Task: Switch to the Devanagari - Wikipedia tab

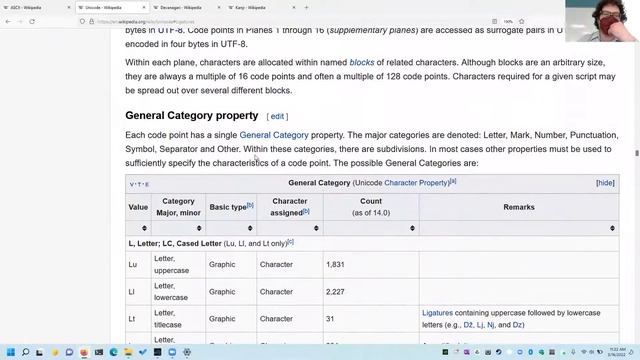Action: click(187, 7)
